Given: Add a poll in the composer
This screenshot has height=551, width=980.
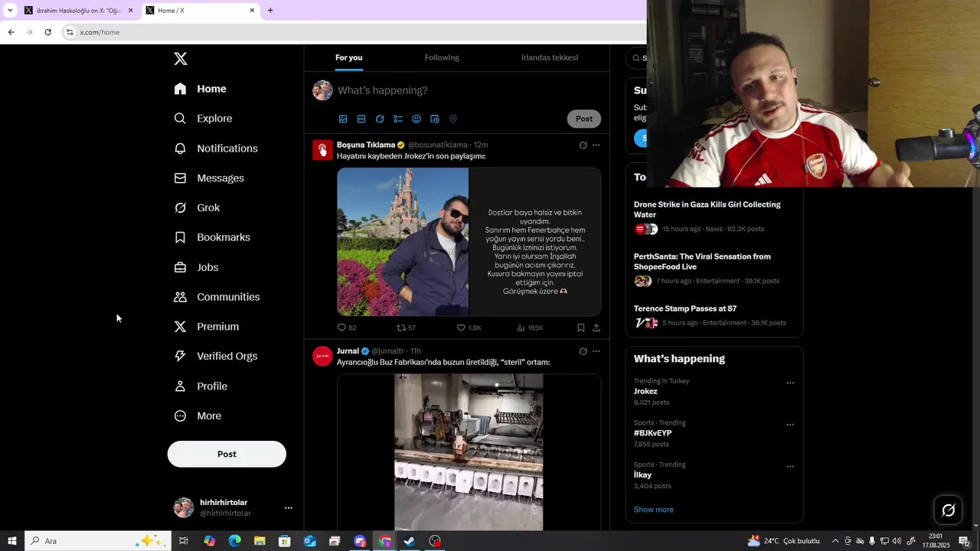Looking at the screenshot, I should (398, 119).
